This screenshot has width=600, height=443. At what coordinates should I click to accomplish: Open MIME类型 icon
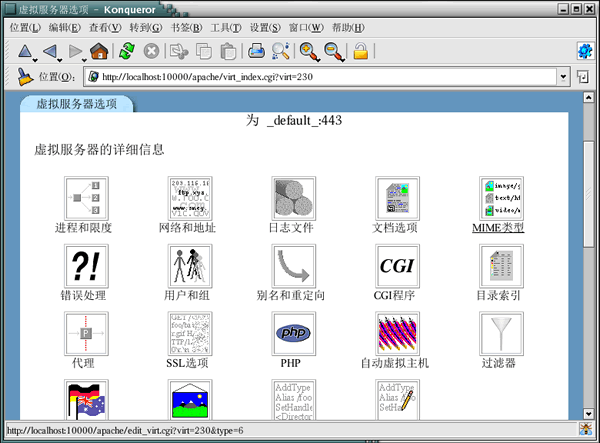point(501,198)
